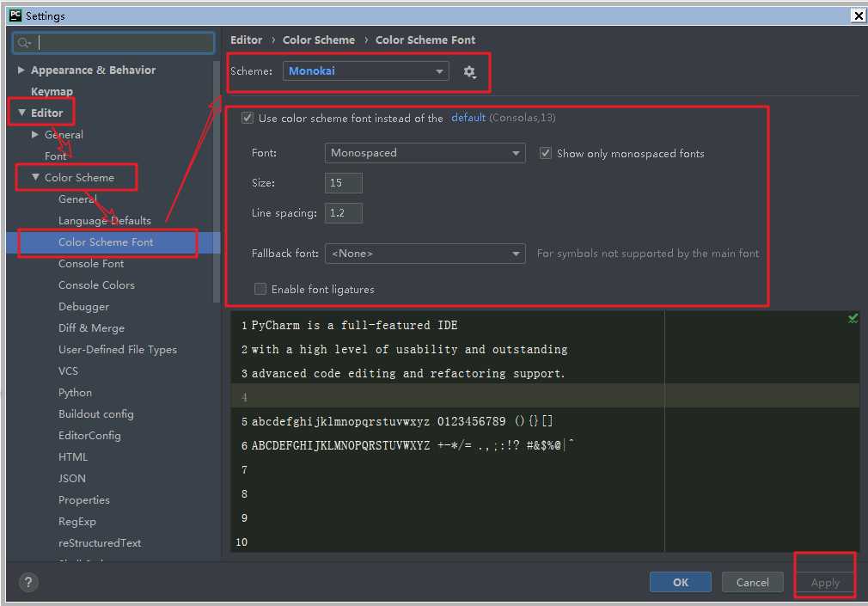The width and height of the screenshot is (868, 606).
Task: Click the Apply button
Action: [x=825, y=582]
